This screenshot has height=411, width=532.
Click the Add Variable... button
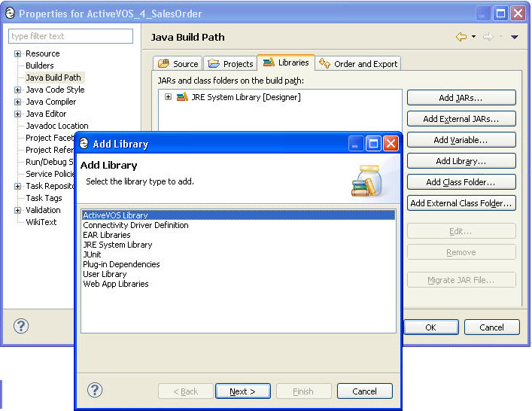pos(461,140)
